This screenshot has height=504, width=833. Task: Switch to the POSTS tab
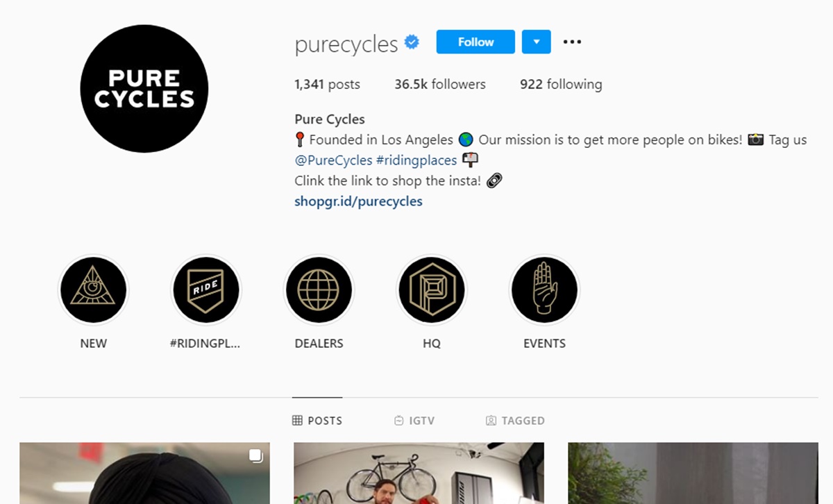[317, 421]
